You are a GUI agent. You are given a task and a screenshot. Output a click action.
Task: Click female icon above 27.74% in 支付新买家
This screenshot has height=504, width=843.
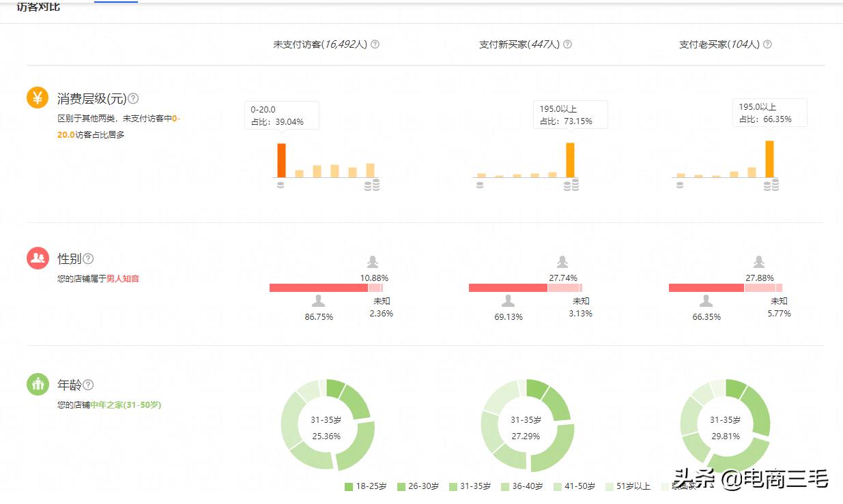point(562,262)
